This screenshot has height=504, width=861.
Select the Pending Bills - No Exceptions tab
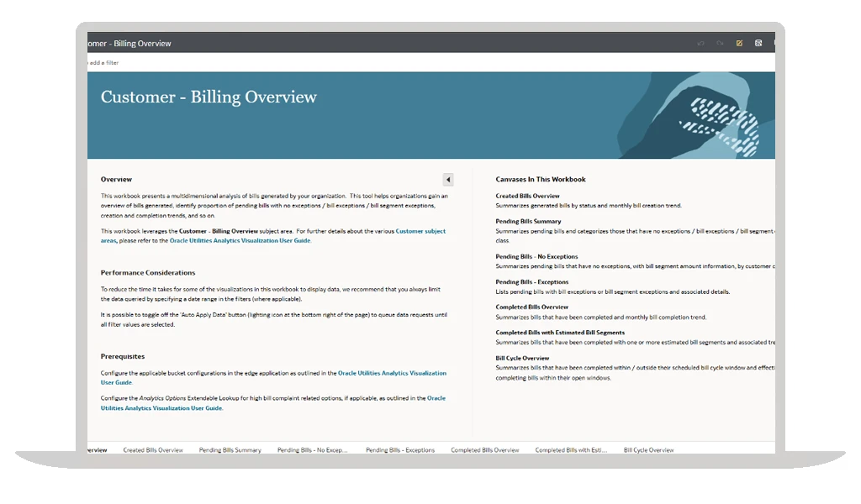tap(312, 450)
